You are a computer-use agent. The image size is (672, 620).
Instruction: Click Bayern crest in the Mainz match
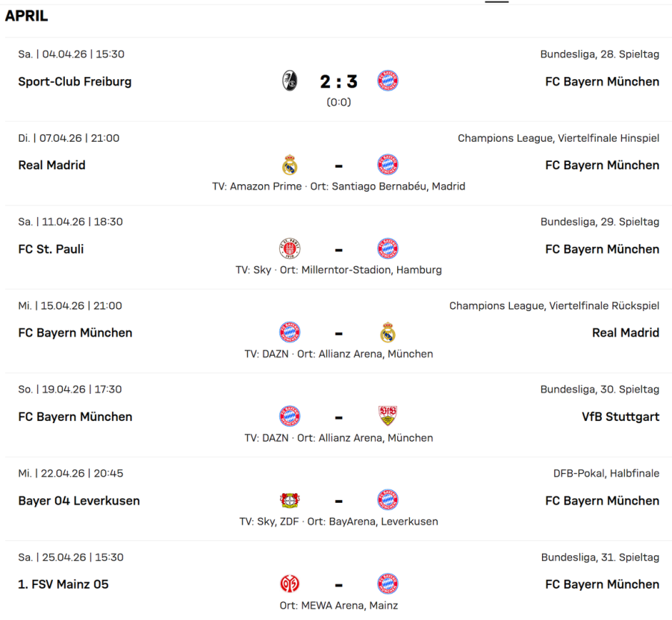[388, 584]
